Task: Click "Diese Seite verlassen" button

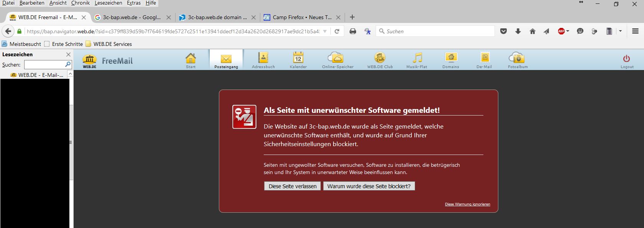Action: point(292,186)
